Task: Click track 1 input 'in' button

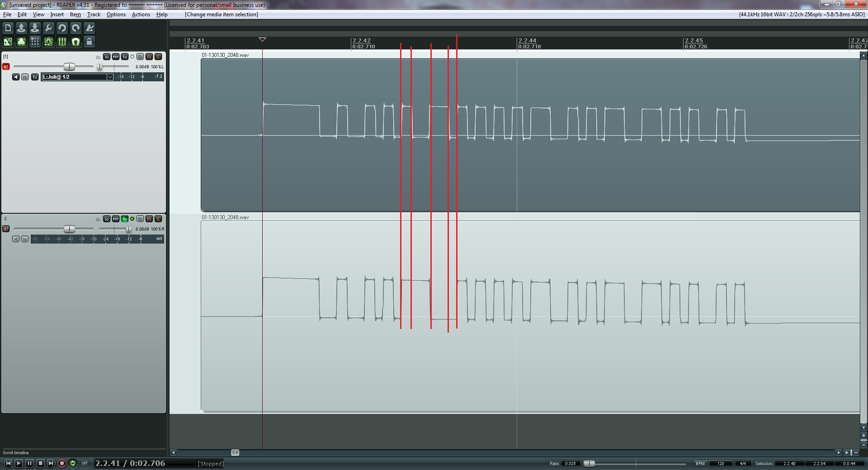Action: [25, 77]
